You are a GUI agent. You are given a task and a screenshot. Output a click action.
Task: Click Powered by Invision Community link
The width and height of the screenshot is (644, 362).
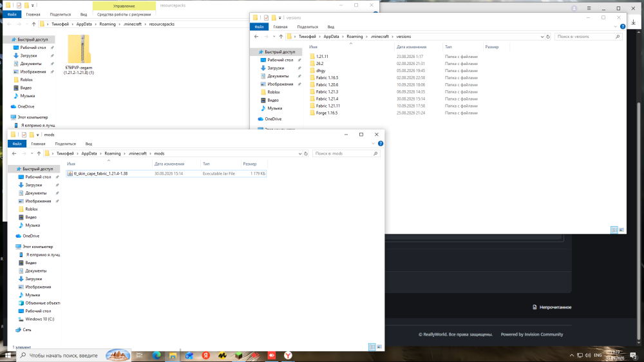point(532,334)
